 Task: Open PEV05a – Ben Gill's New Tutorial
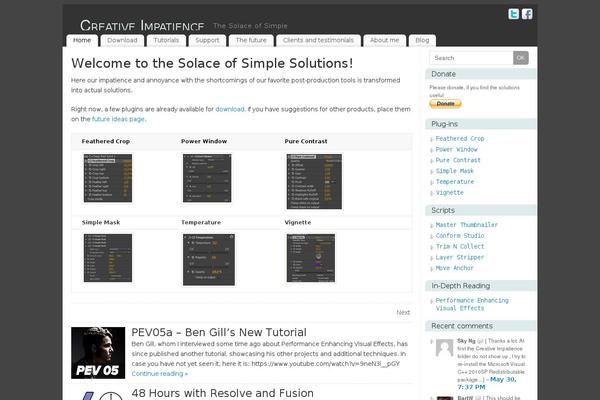coord(219,332)
